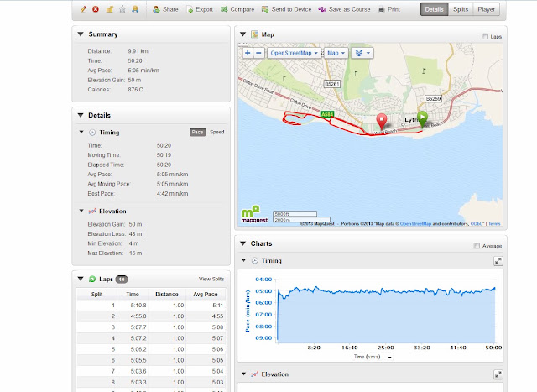Viewport: 537px width, 392px height.
Task: Click the red delete icon
Action: (x=96, y=9)
